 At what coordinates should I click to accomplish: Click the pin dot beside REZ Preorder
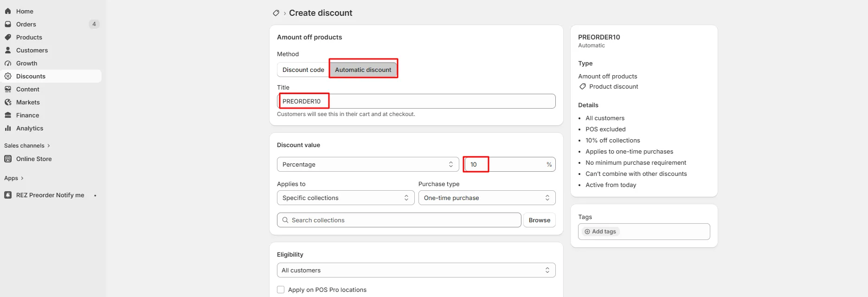click(x=95, y=195)
